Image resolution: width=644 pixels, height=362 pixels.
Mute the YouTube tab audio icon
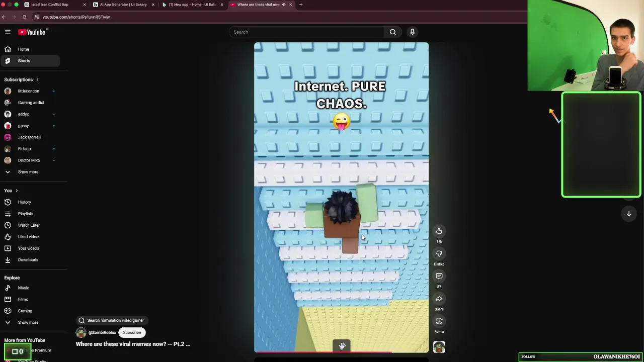point(283,5)
